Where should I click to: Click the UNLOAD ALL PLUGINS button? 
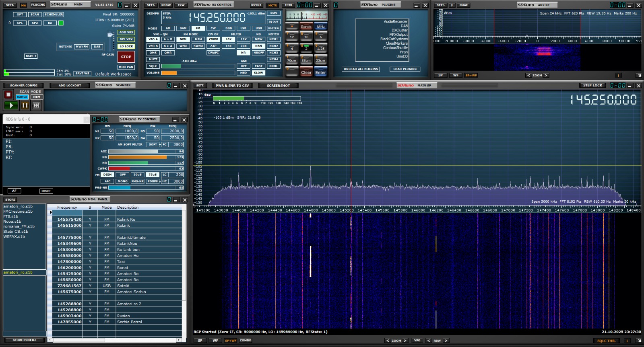(361, 69)
